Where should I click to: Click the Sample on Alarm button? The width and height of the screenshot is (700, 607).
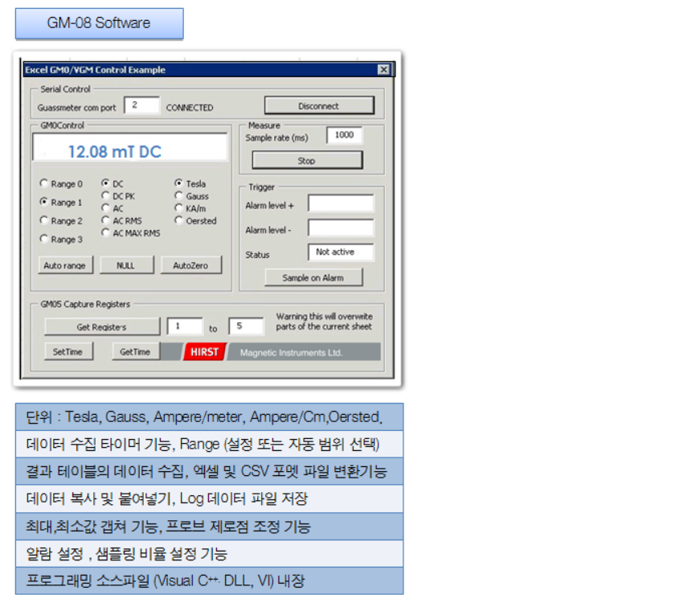313,277
